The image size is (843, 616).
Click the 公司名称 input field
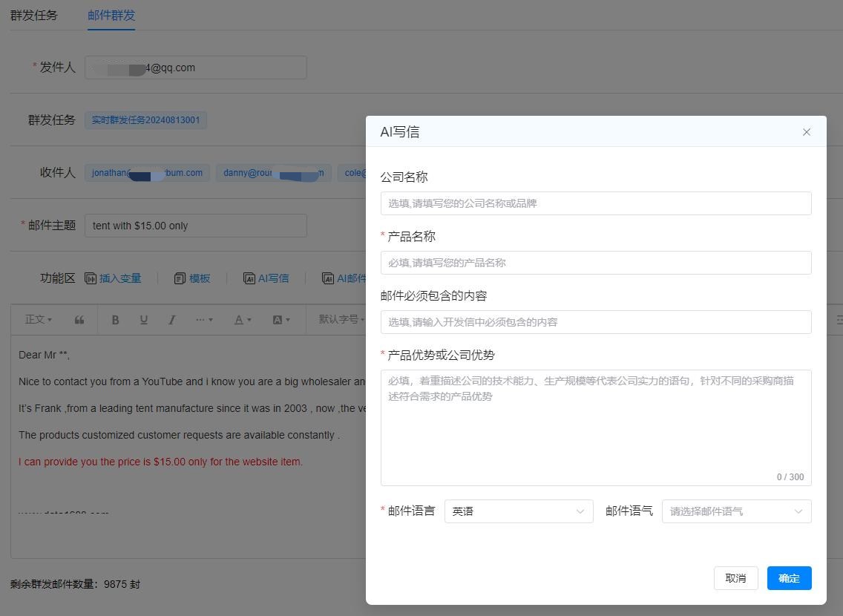click(x=596, y=203)
